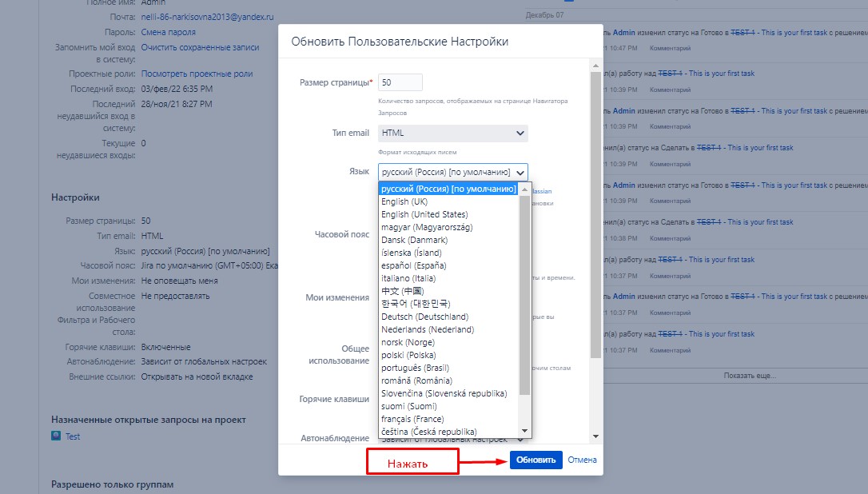Click the dialog scrollbar down arrow
This screenshot has height=494, width=868.
595,436
